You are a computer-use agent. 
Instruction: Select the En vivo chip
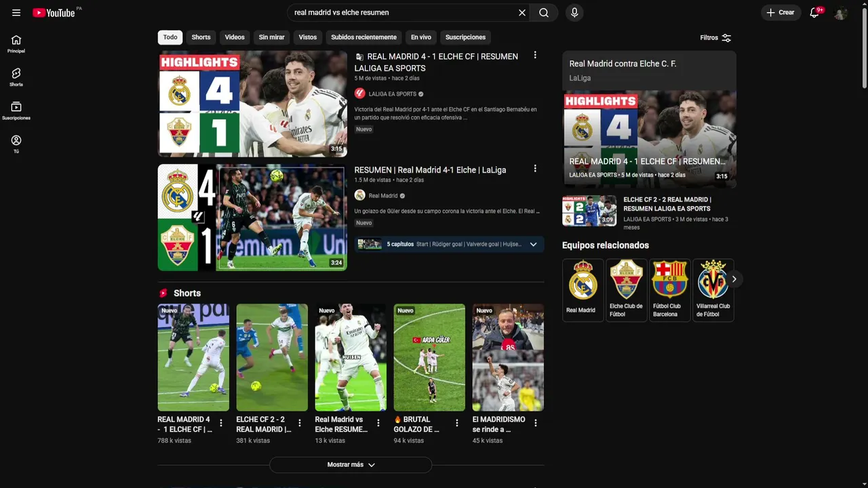click(x=420, y=37)
